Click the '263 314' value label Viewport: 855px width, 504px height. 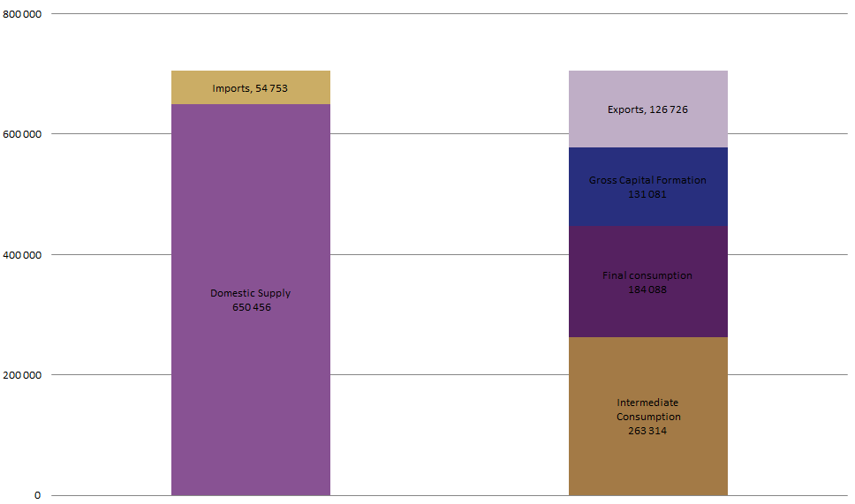point(647,431)
